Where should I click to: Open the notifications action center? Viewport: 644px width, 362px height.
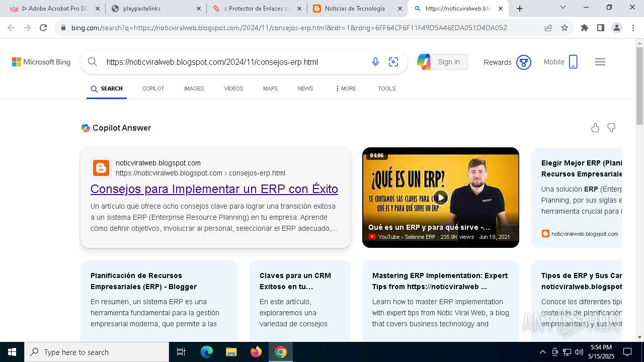tap(627, 352)
